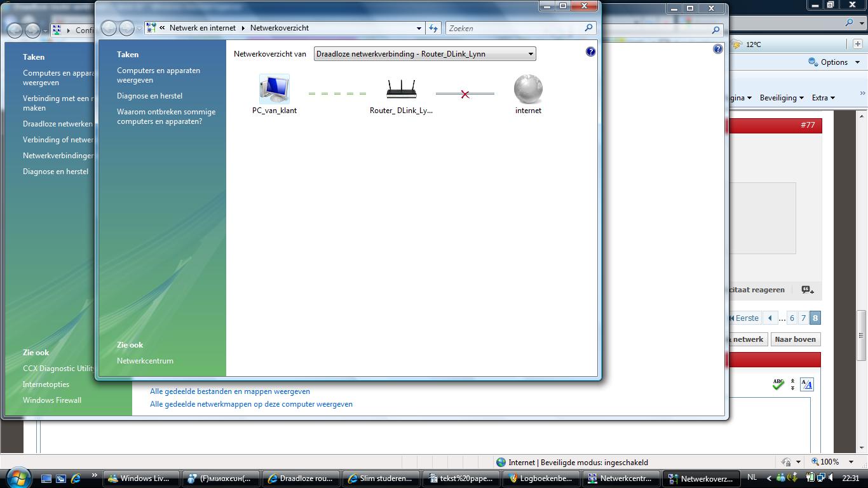
Task: Expand the Options dropdown in browser
Action: click(x=857, y=62)
